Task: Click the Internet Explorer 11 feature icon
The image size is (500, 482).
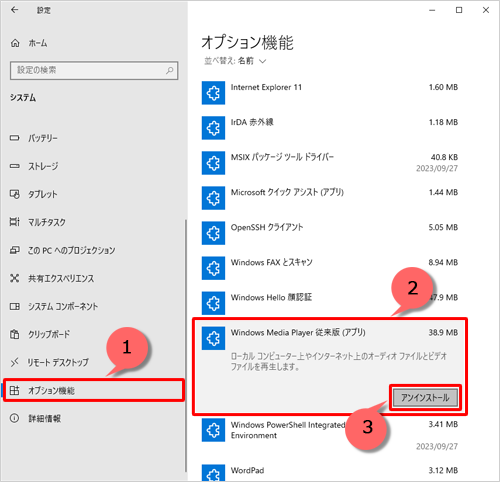Action: pos(213,93)
